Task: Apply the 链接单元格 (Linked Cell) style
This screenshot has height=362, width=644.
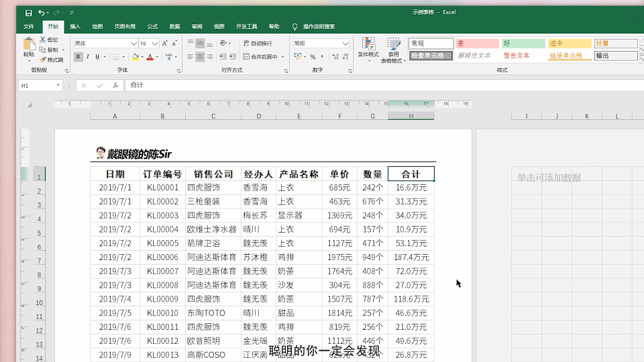Action: coord(570,56)
